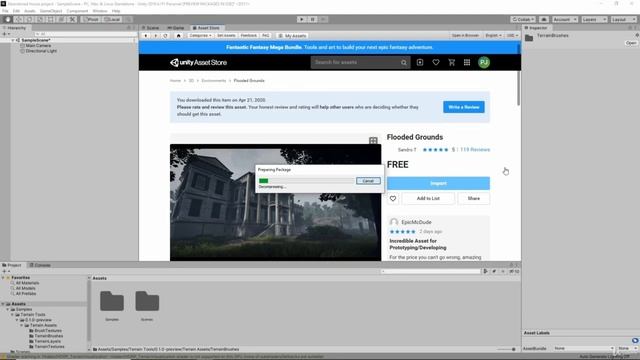
Task: Go to Asset Store home icon
Action: [178, 36]
